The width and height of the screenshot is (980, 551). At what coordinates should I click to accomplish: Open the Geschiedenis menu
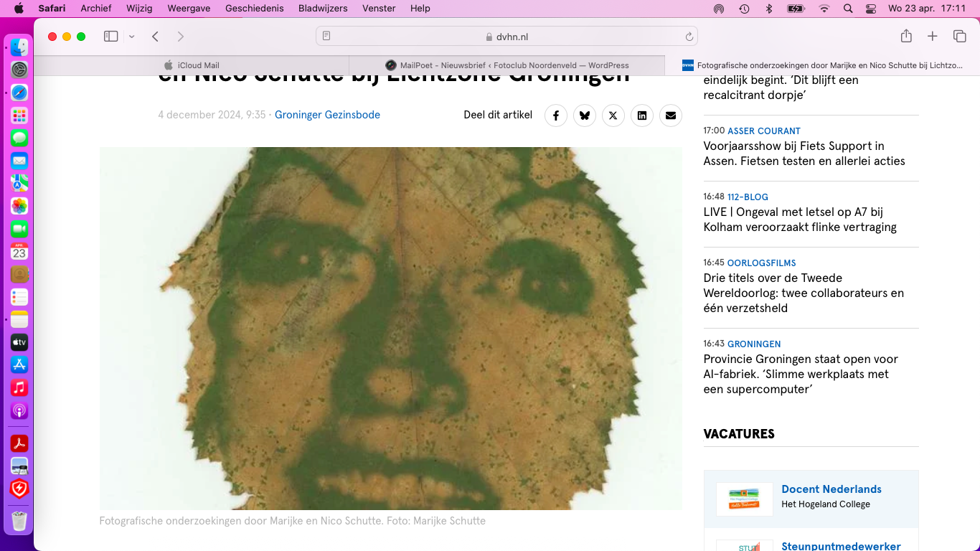[x=255, y=9]
